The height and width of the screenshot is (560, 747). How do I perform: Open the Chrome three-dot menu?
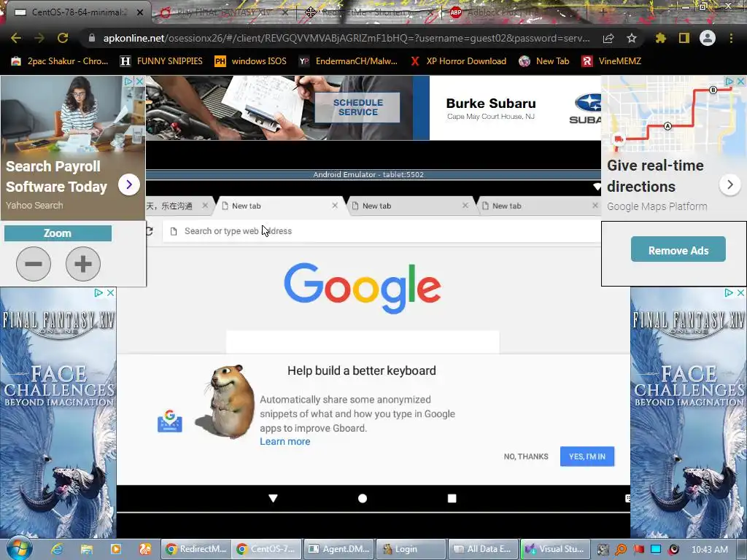click(x=731, y=38)
